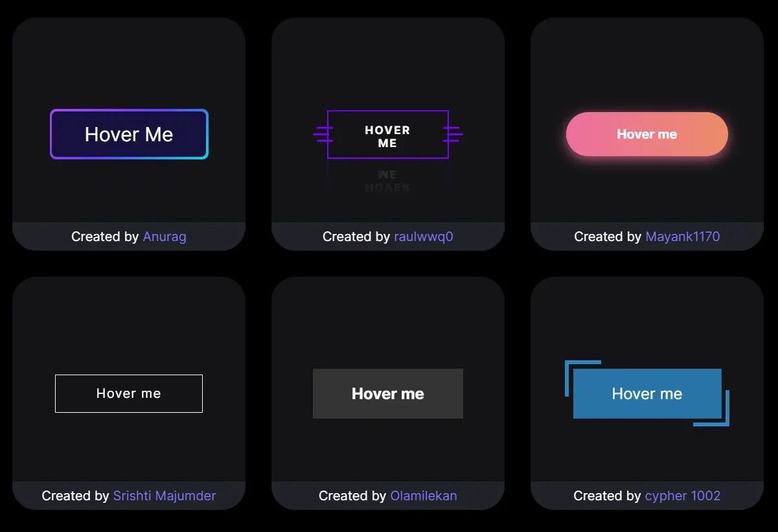Click the white-bordered Hover me button
This screenshot has height=532, width=778.
click(128, 393)
